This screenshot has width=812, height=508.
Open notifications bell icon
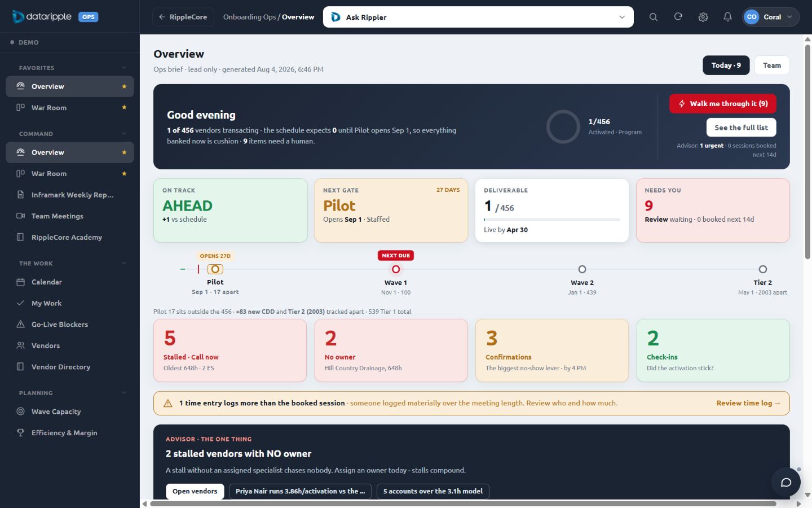point(727,17)
